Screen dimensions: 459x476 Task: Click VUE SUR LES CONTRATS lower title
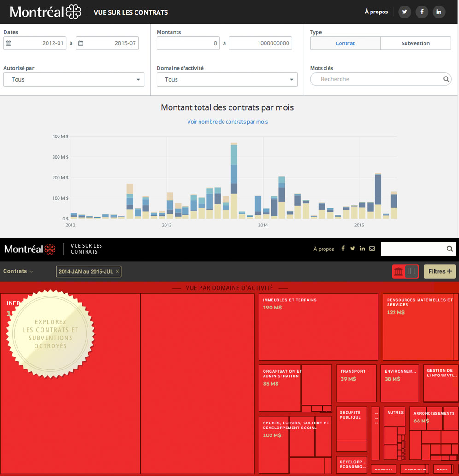pos(86,249)
